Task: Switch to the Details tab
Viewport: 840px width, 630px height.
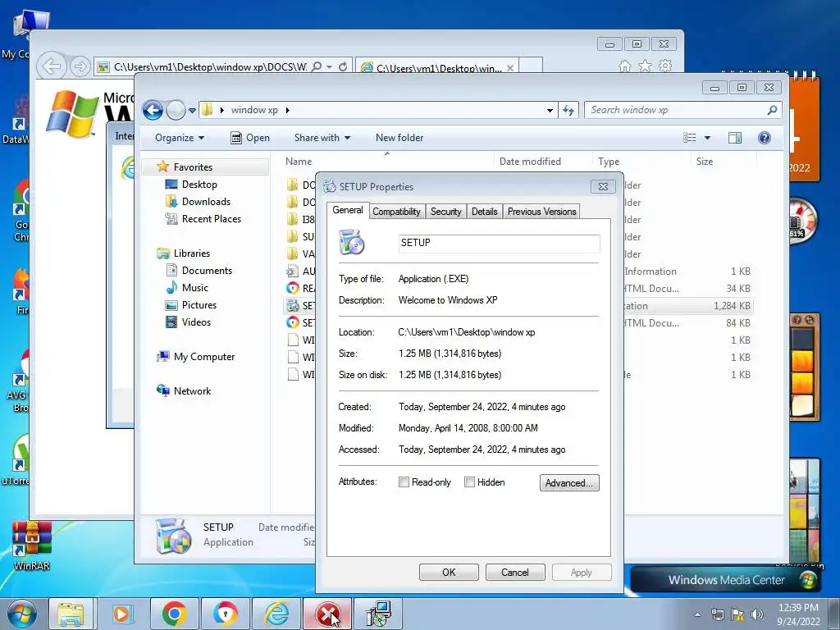Action: pyautogui.click(x=484, y=212)
